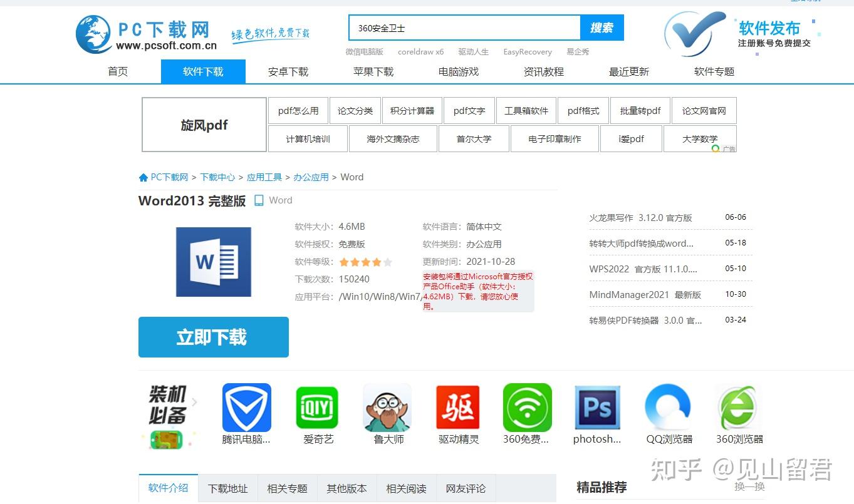Open the 软件下载 nav item

[x=203, y=71]
